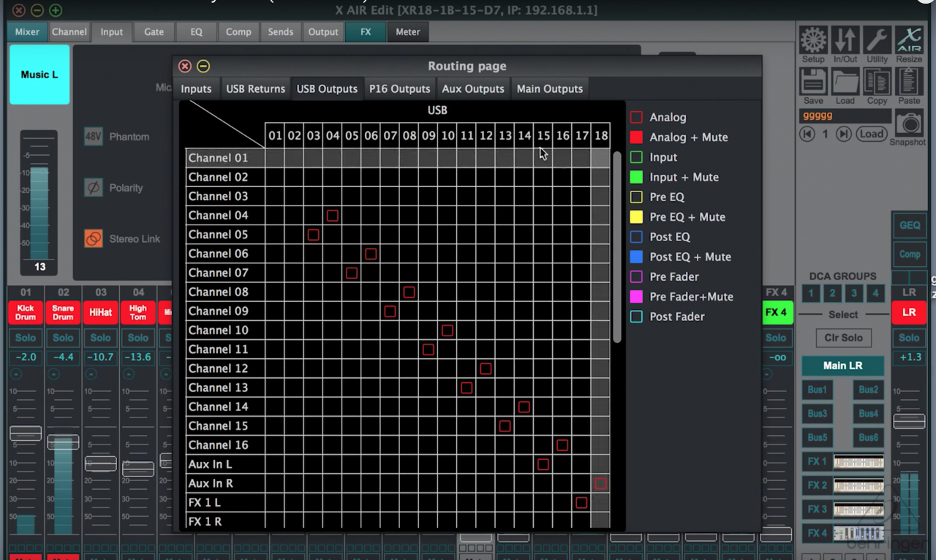936x560 pixels.
Task: Toggle the Polarity phase button
Action: [93, 188]
